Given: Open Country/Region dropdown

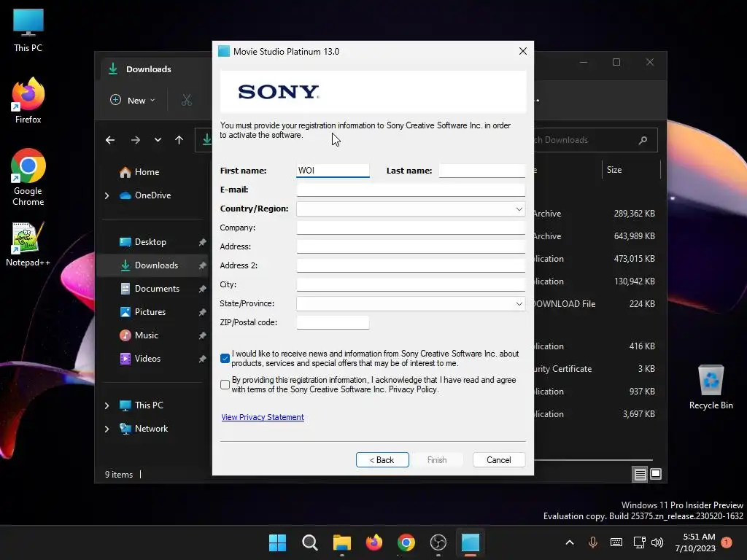Looking at the screenshot, I should click(x=411, y=209).
